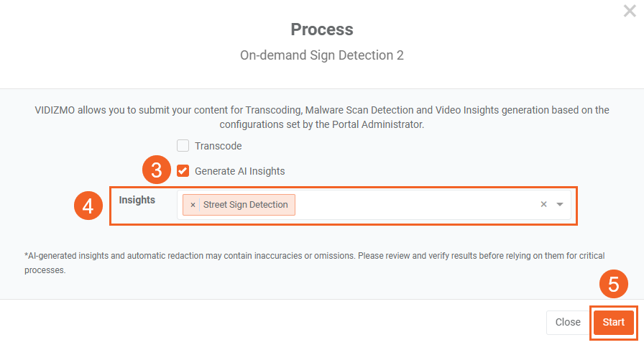Image resolution: width=644 pixels, height=345 pixels.
Task: Select the Street Sign Detection tag label
Action: 245,205
